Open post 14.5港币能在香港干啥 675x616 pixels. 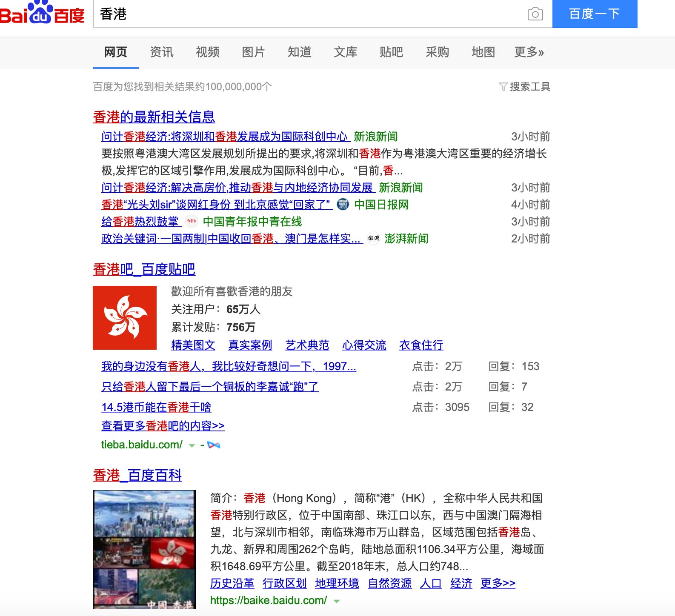point(156,407)
